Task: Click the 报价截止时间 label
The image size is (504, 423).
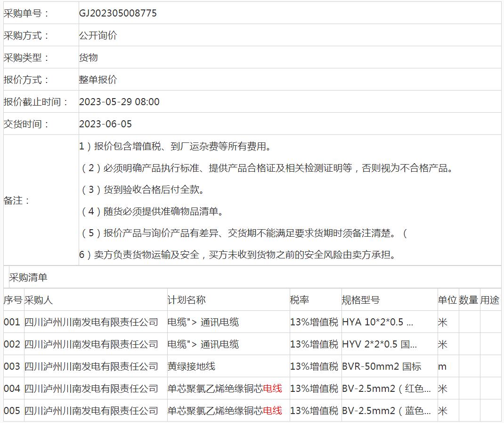Action: (x=35, y=102)
